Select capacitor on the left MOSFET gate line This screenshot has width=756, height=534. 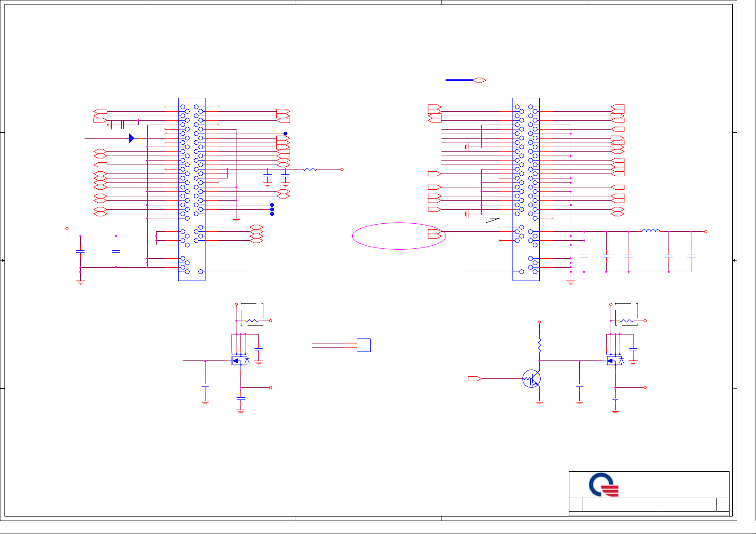point(205,385)
